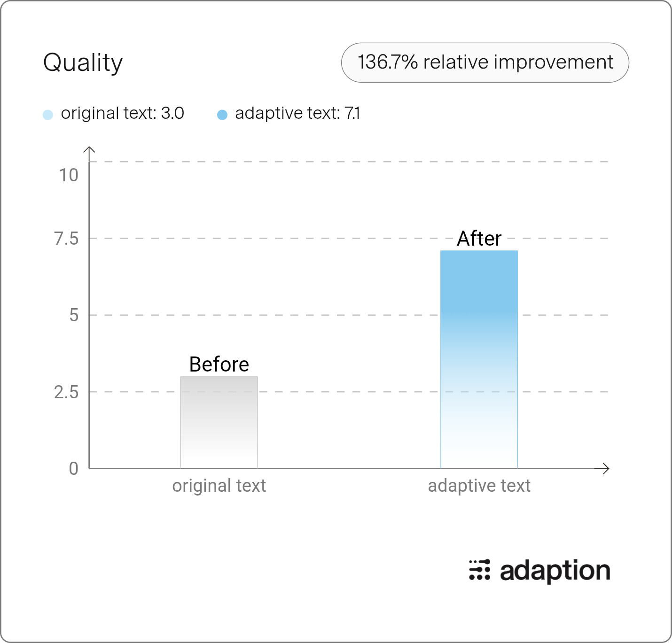Click the After label above blue bar
Image resolution: width=672 pixels, height=643 pixels.
[479, 239]
